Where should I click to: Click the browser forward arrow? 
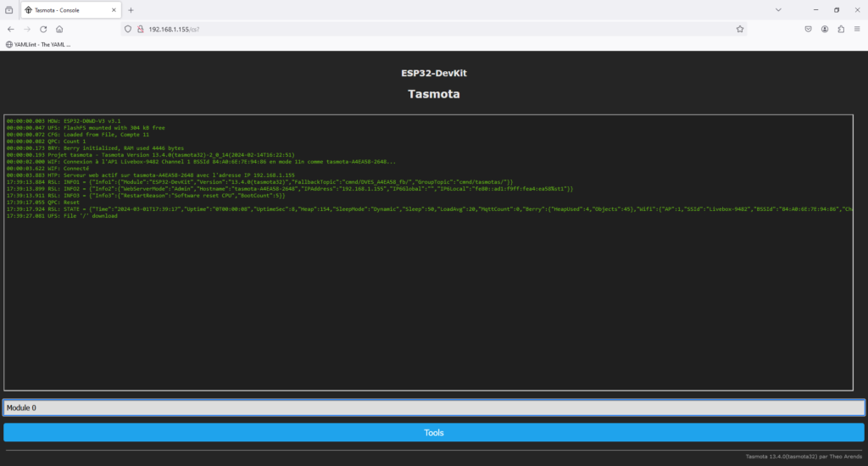coord(26,30)
